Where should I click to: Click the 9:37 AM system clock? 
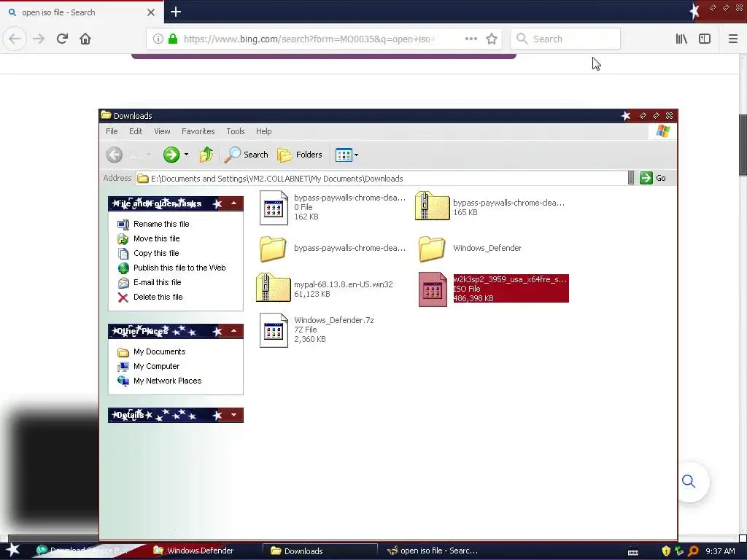(x=720, y=551)
